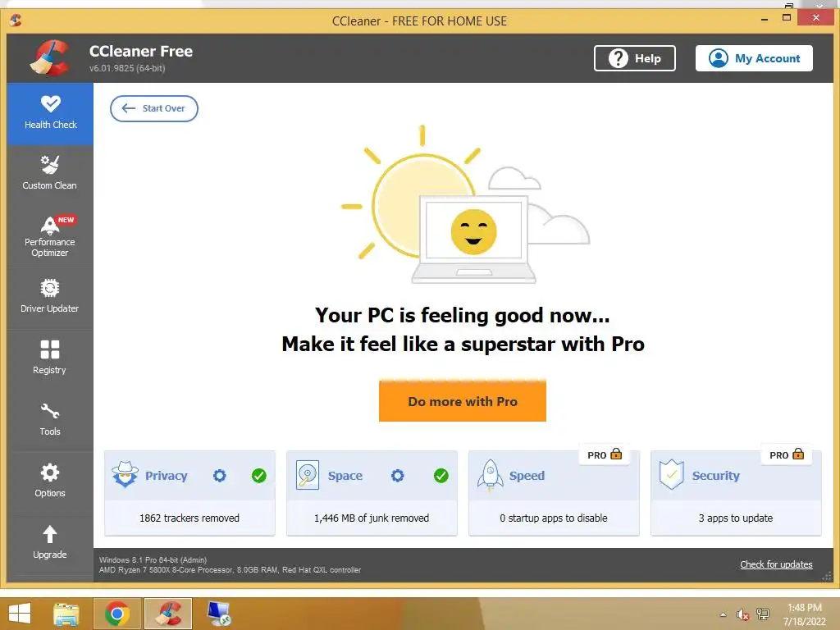Click the Space disk icon
The height and width of the screenshot is (630, 840).
click(x=308, y=475)
